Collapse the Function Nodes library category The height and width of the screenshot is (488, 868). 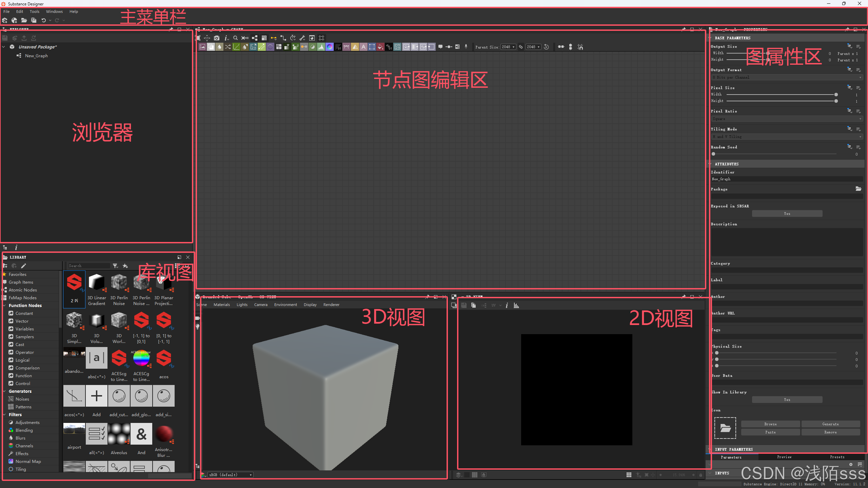(x=4, y=305)
